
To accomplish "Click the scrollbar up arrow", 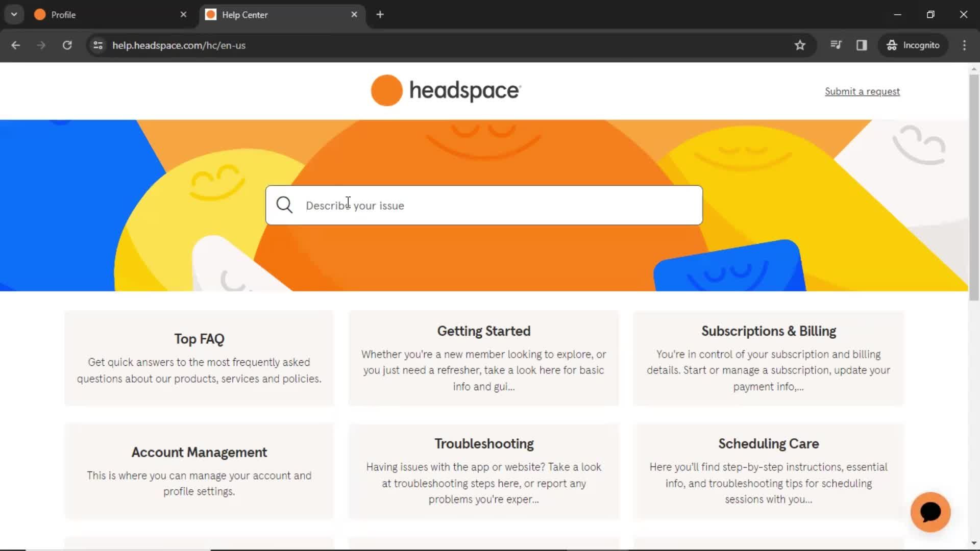I will (974, 68).
